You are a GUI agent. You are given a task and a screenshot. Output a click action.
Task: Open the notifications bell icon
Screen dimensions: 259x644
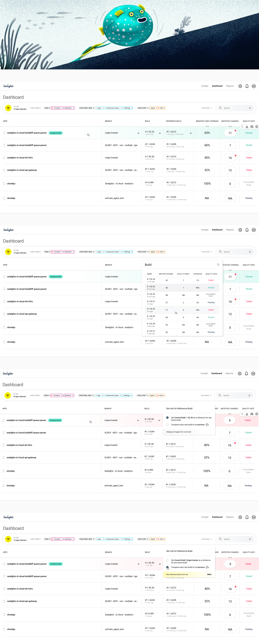pyautogui.click(x=247, y=86)
